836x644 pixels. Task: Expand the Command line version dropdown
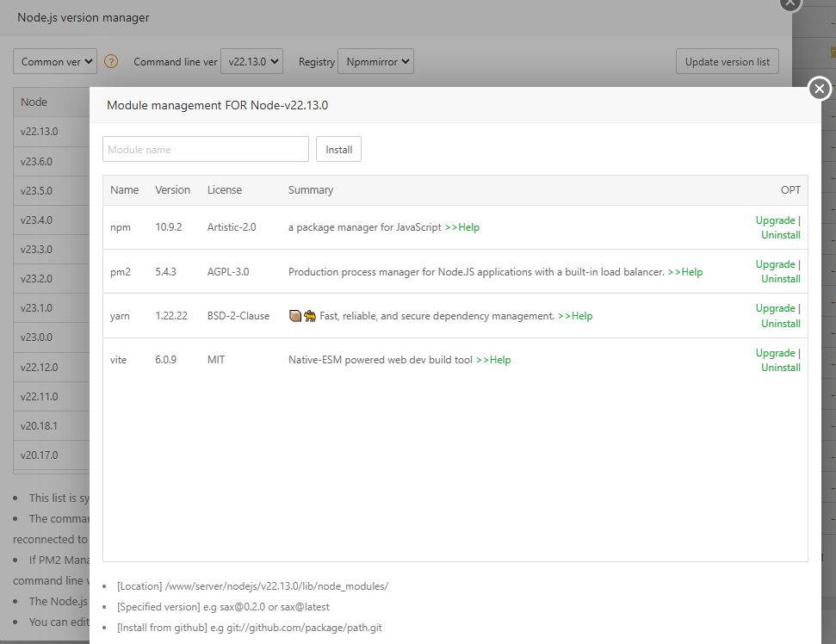coord(251,62)
